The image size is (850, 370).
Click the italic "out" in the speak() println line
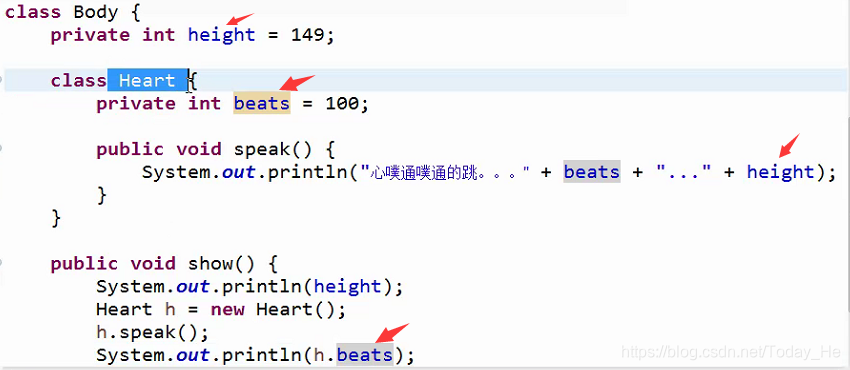[x=239, y=172]
